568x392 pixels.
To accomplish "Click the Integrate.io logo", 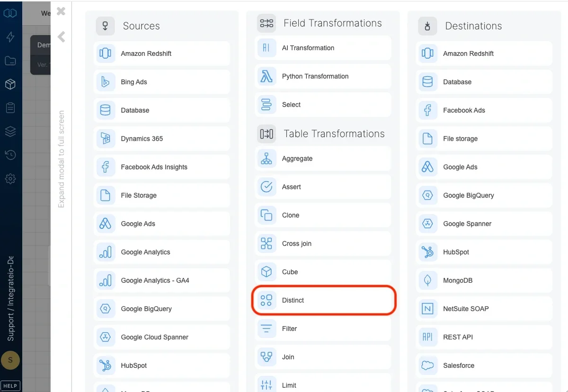I will click(x=10, y=13).
